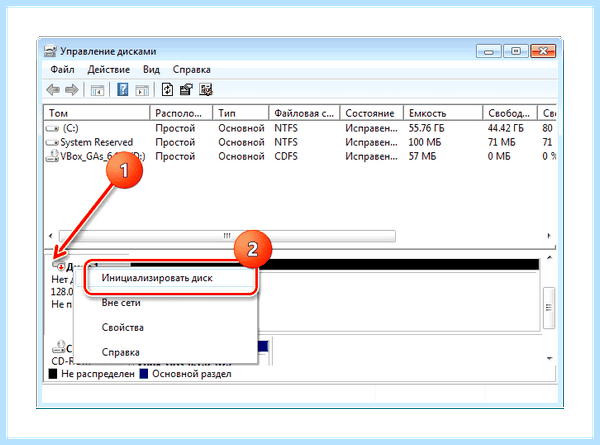Open Help with the blue question mark icon
The height and width of the screenshot is (445, 600).
coord(122,90)
